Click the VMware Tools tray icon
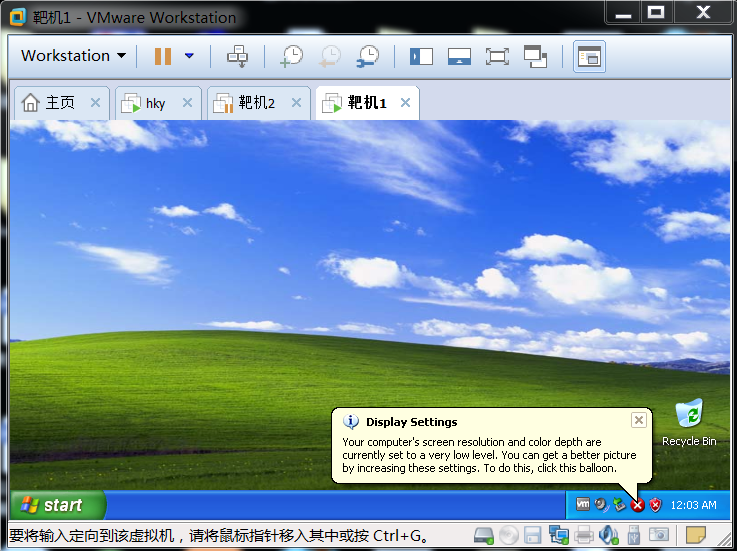The width and height of the screenshot is (737, 551). (x=583, y=504)
